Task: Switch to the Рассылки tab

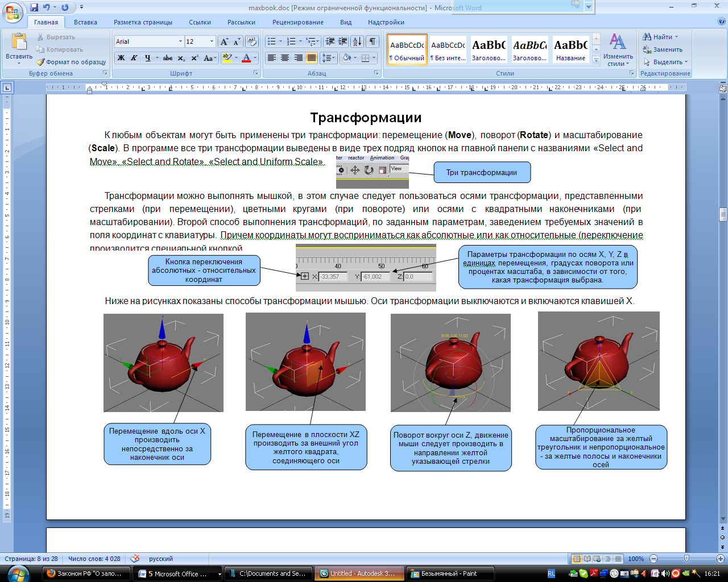Action: (241, 22)
